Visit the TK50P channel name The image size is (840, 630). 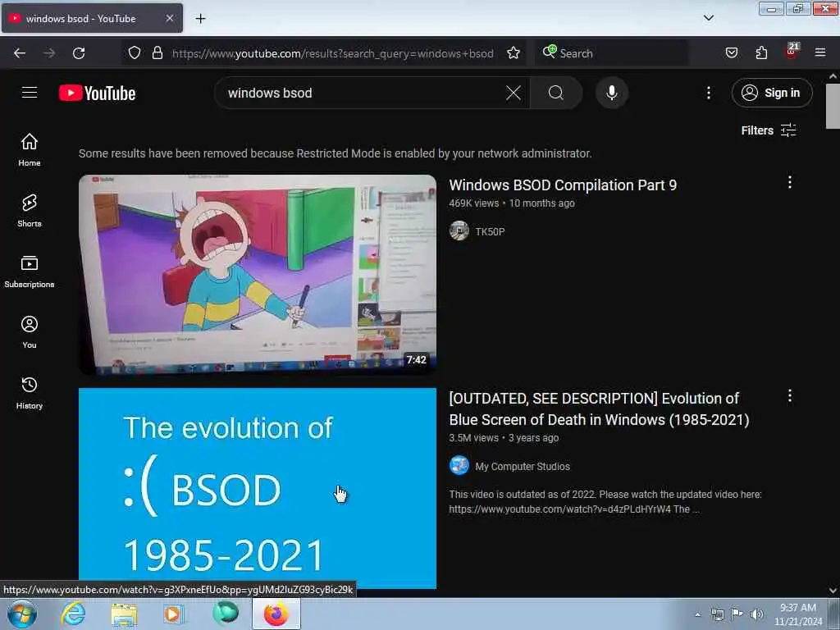click(x=490, y=231)
